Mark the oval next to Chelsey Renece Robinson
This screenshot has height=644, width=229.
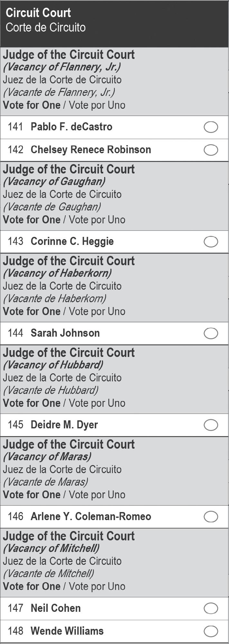click(x=211, y=150)
